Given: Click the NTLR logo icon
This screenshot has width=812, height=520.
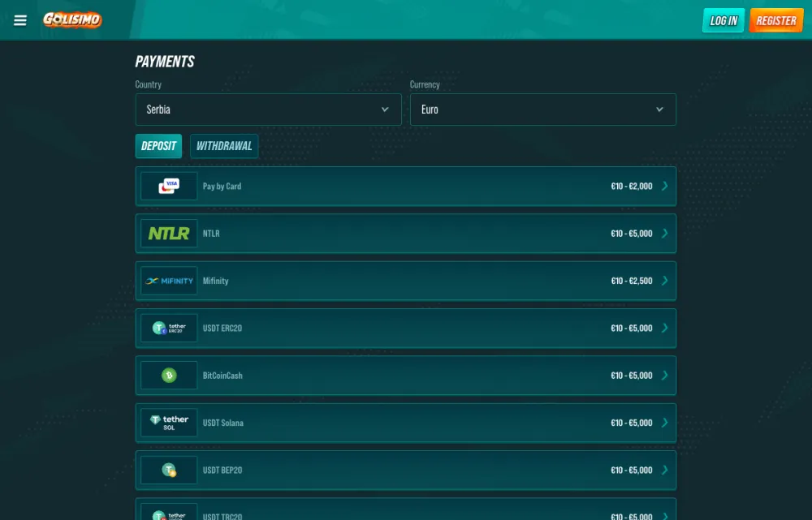Looking at the screenshot, I should [169, 234].
